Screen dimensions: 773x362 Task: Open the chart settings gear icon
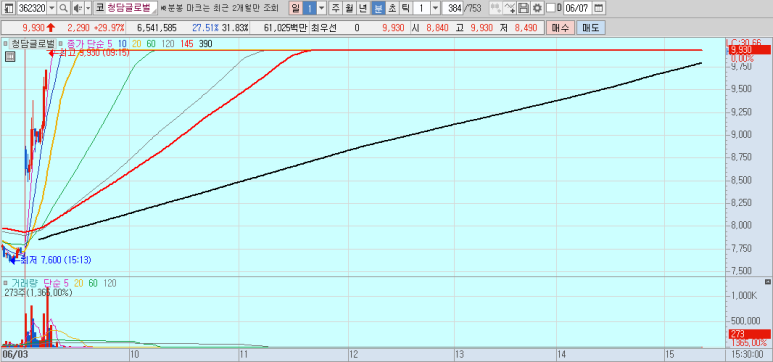(x=537, y=8)
